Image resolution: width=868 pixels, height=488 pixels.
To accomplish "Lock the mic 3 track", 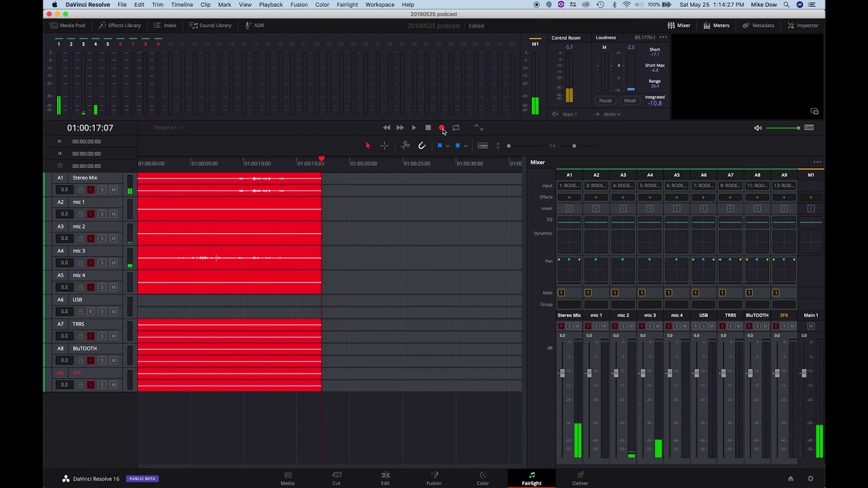I will pos(80,263).
